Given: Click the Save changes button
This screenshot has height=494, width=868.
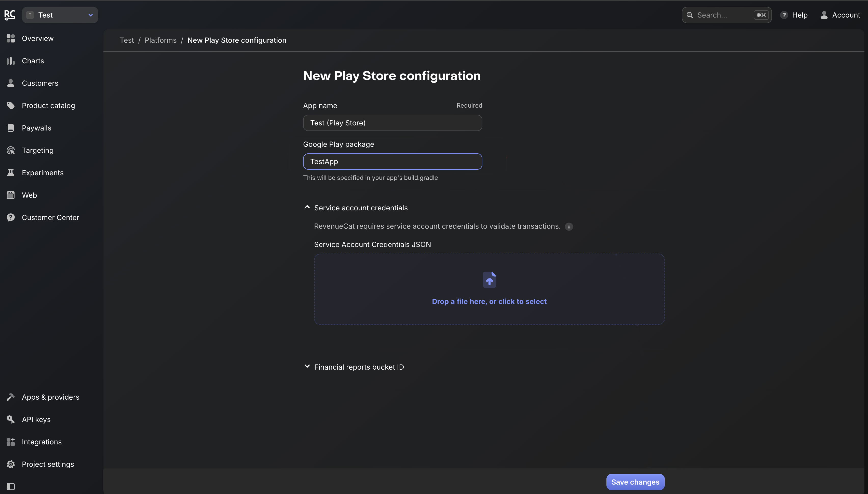Looking at the screenshot, I should (x=635, y=482).
